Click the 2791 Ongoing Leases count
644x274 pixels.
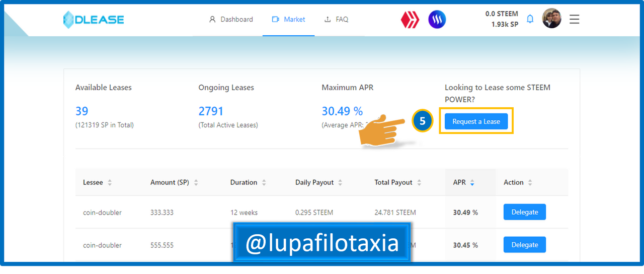[211, 111]
